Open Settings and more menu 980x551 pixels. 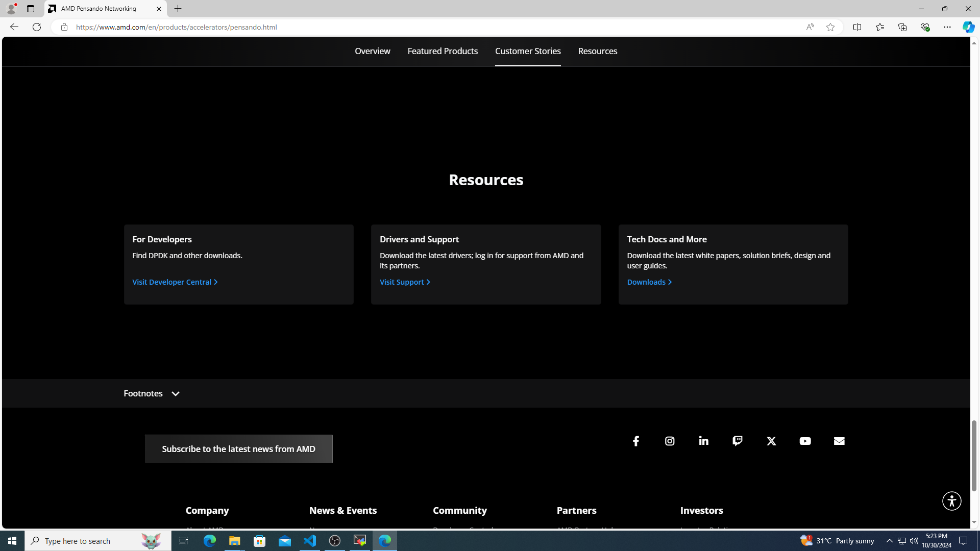947,27
